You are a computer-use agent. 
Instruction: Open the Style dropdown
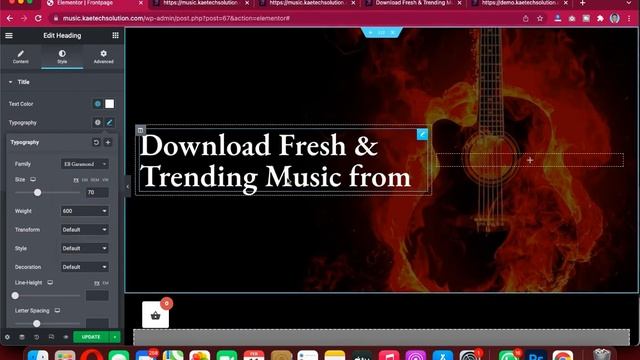point(84,248)
